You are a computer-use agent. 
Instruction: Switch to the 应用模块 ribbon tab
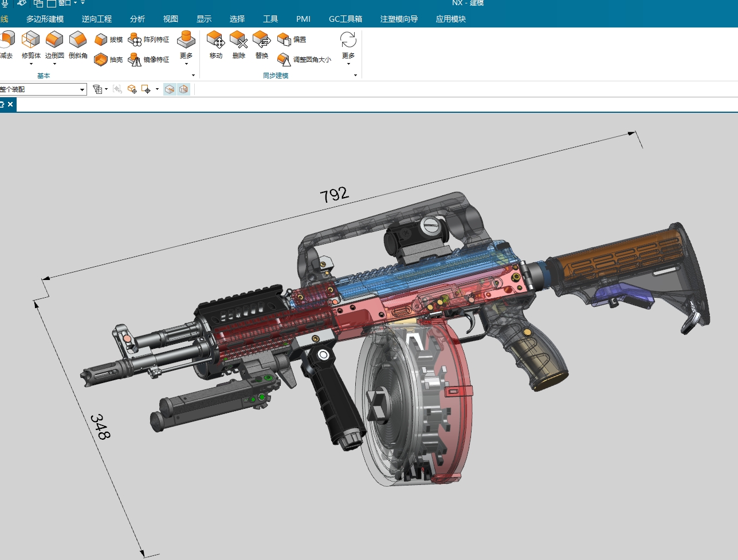[450, 19]
